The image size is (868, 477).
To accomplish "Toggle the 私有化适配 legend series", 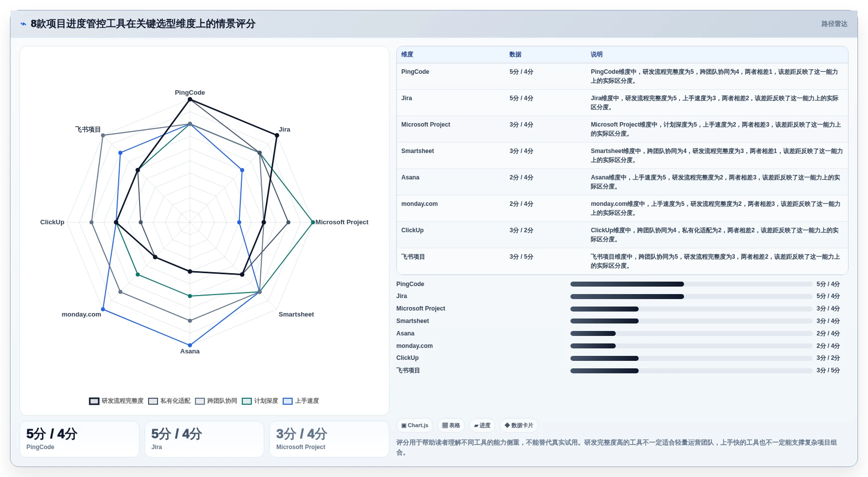I will (169, 401).
